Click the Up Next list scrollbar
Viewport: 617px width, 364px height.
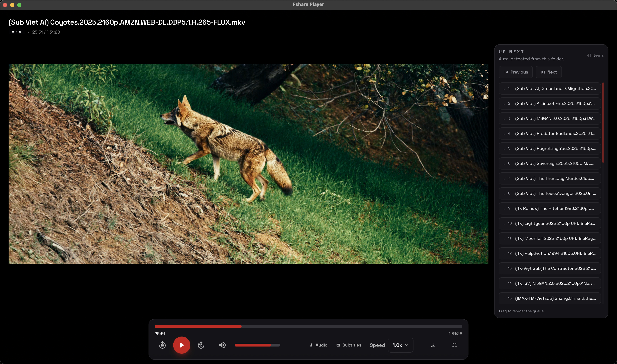pyautogui.click(x=603, y=123)
